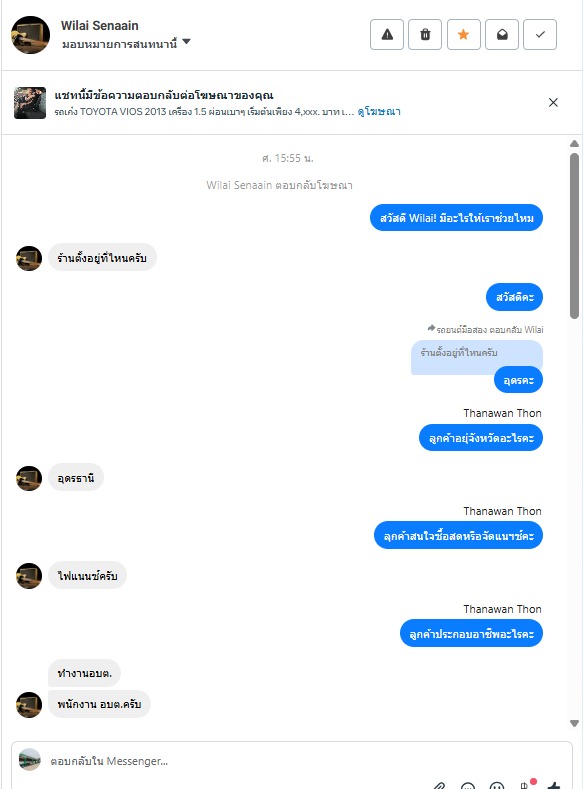This screenshot has height=789, width=583.
Task: Open the emoji picker smiley icon
Action: 497,786
